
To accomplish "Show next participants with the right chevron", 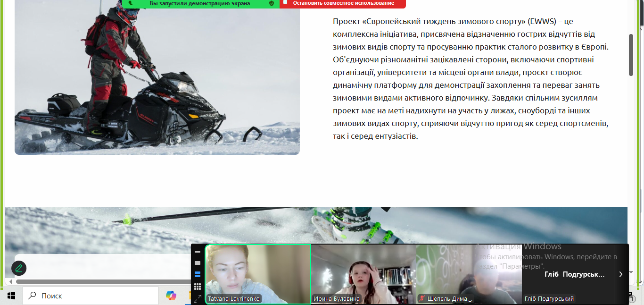I will pyautogui.click(x=620, y=274).
